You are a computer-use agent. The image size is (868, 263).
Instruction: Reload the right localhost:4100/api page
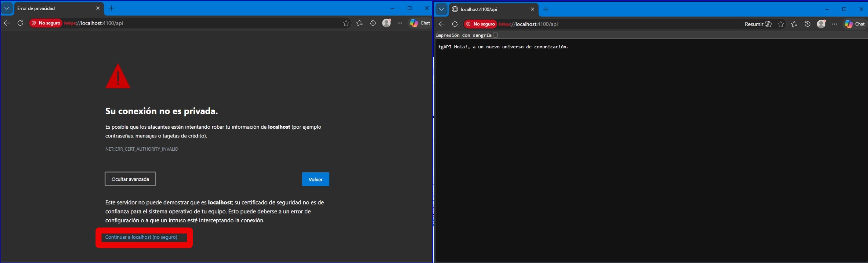pos(455,24)
